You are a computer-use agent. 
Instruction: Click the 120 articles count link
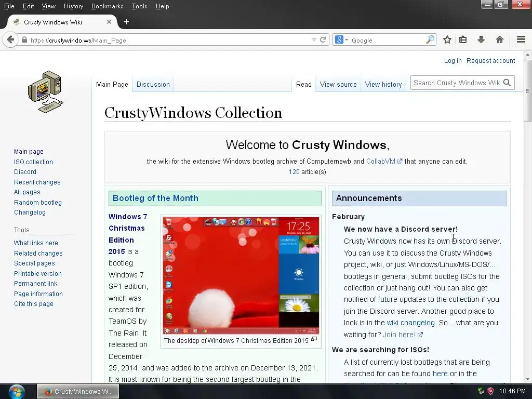click(294, 171)
